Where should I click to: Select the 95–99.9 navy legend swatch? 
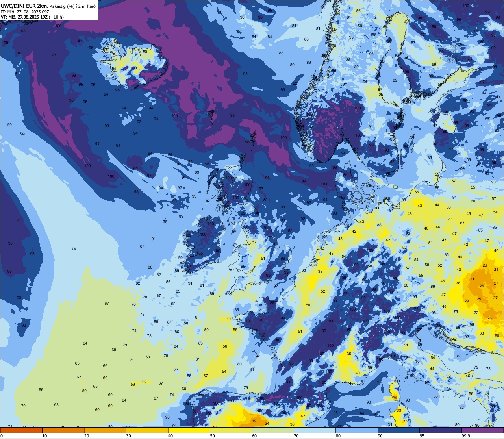[x=441, y=430]
